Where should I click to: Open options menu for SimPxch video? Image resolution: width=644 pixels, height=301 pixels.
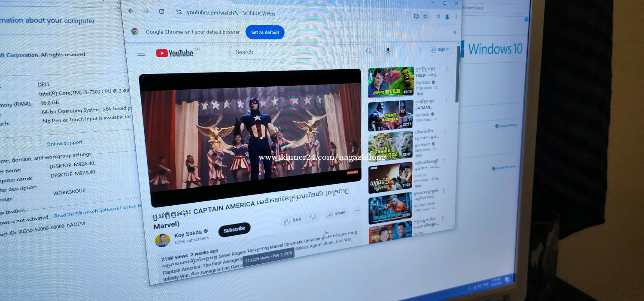[x=444, y=161]
